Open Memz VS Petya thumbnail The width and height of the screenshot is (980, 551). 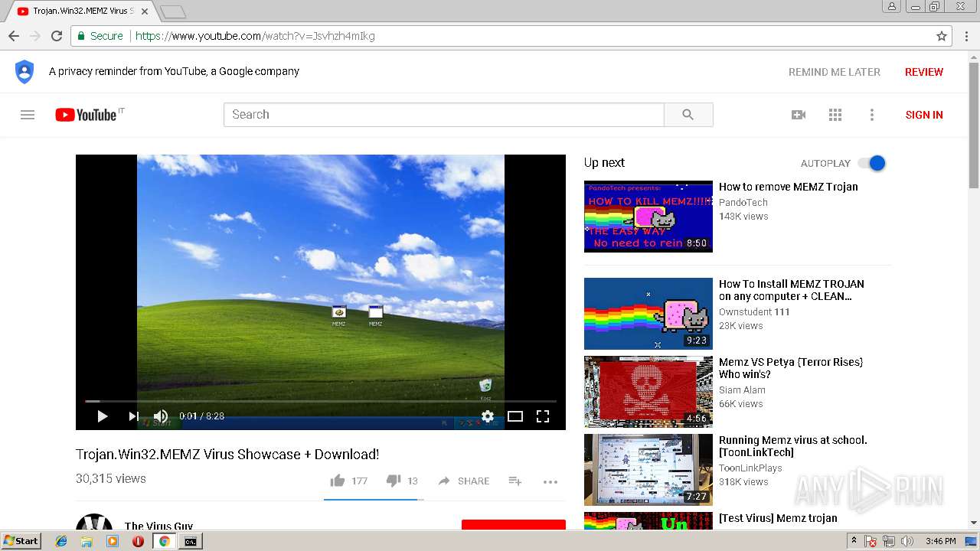(648, 392)
